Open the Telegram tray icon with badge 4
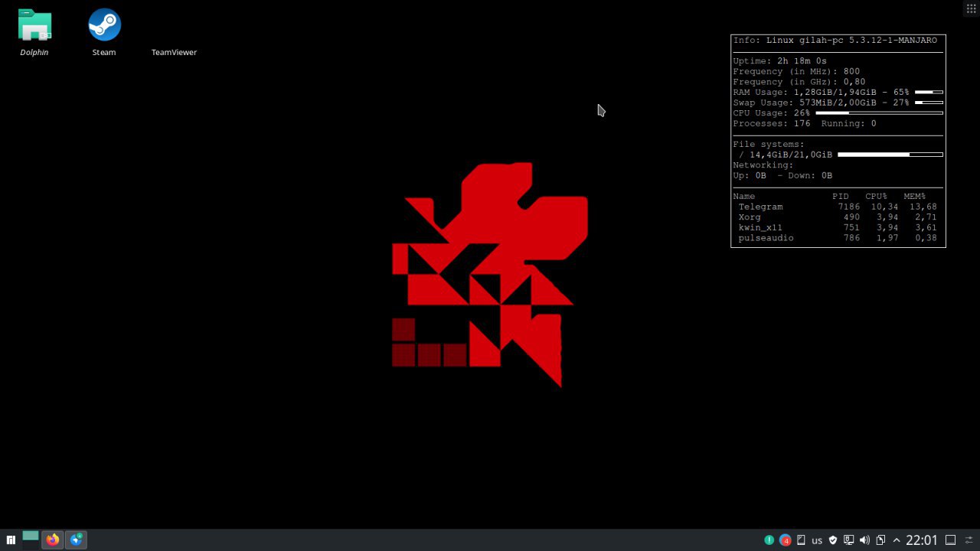Image resolution: width=980 pixels, height=551 pixels. [785, 540]
